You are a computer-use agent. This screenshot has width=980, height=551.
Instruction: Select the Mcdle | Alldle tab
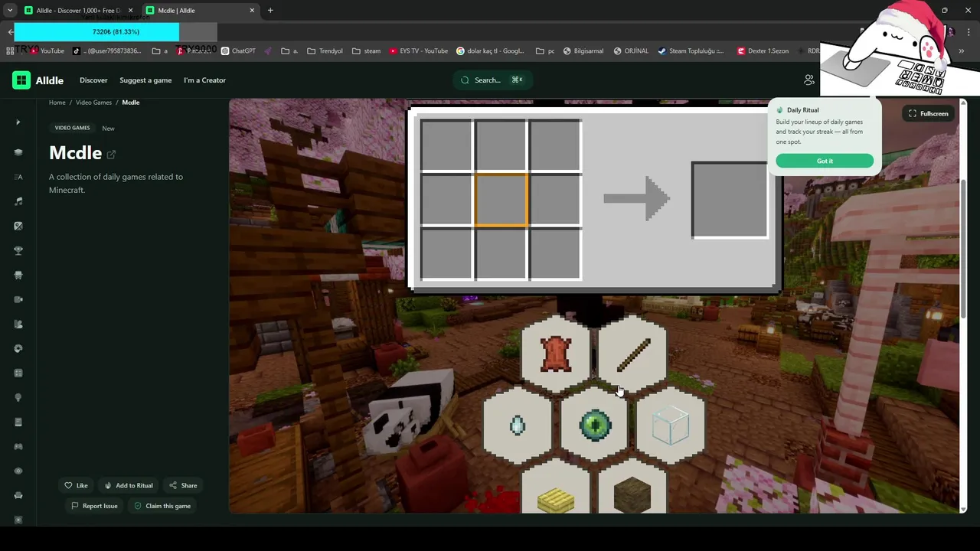pos(201,10)
